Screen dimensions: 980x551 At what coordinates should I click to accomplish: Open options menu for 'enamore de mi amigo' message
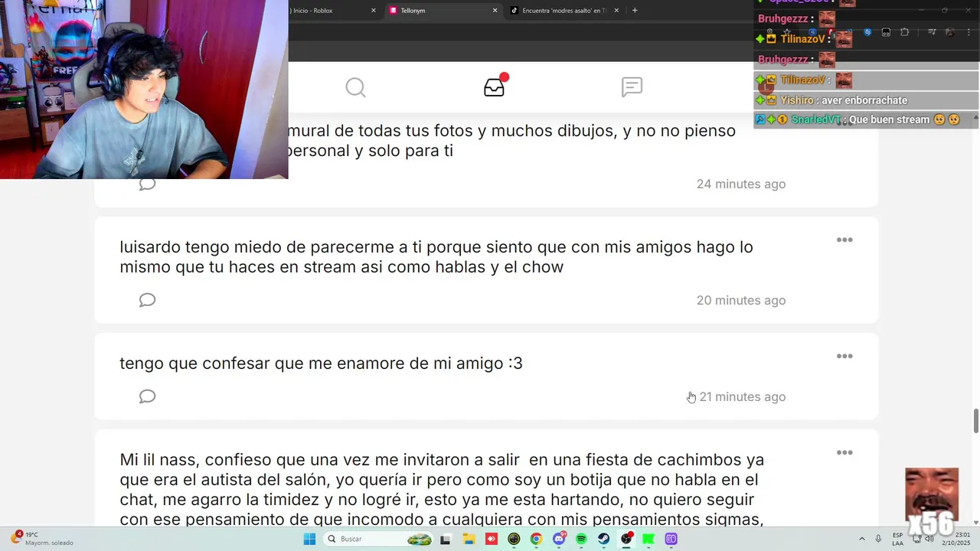click(x=844, y=357)
